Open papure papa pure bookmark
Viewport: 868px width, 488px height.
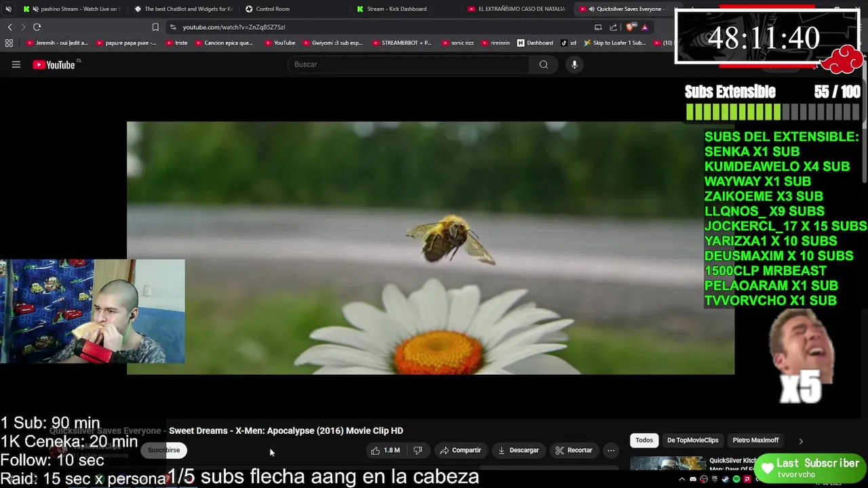point(126,43)
